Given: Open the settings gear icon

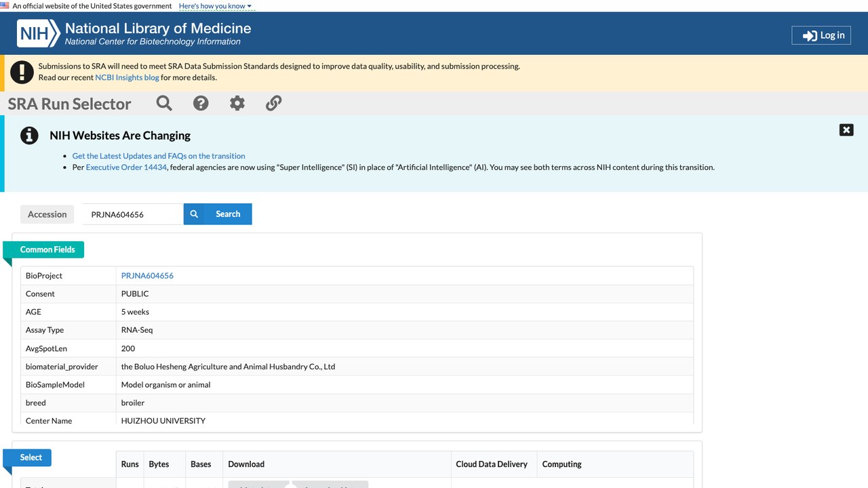Looking at the screenshot, I should point(237,103).
